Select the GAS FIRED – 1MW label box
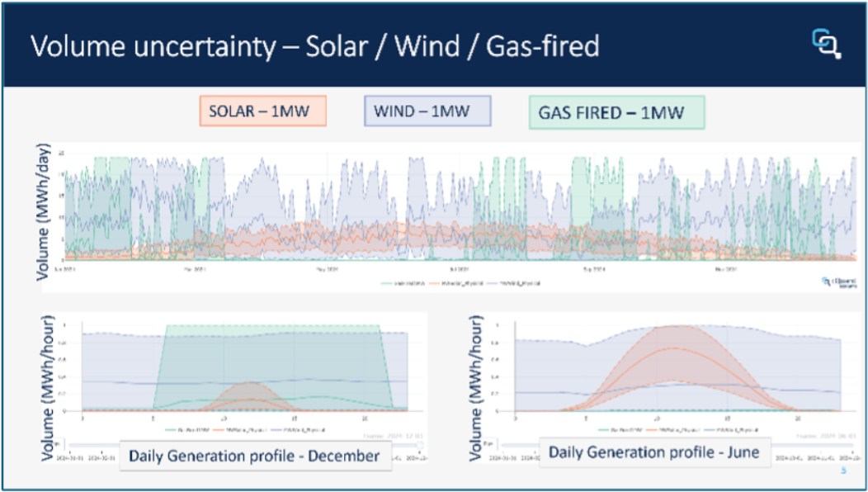The image size is (868, 492). point(616,112)
